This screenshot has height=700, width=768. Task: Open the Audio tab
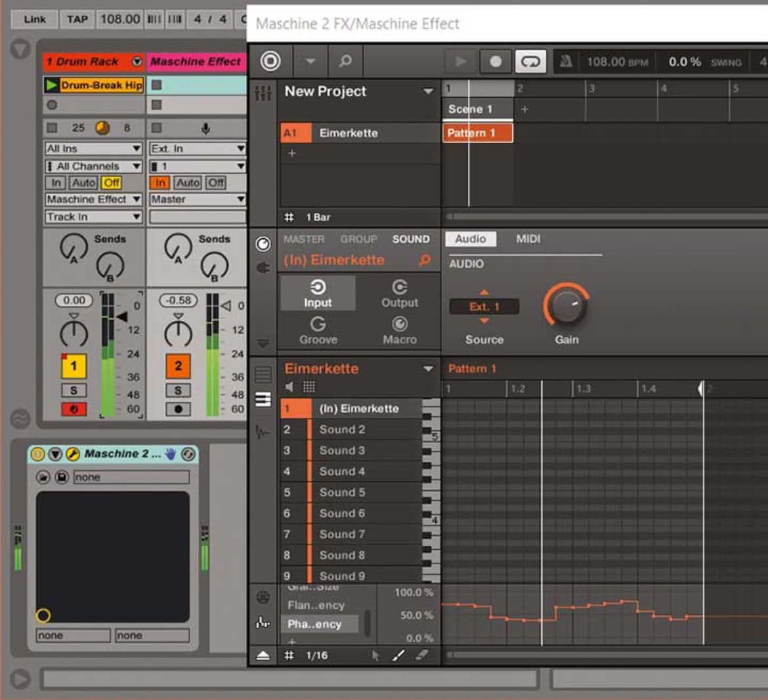coord(470,239)
